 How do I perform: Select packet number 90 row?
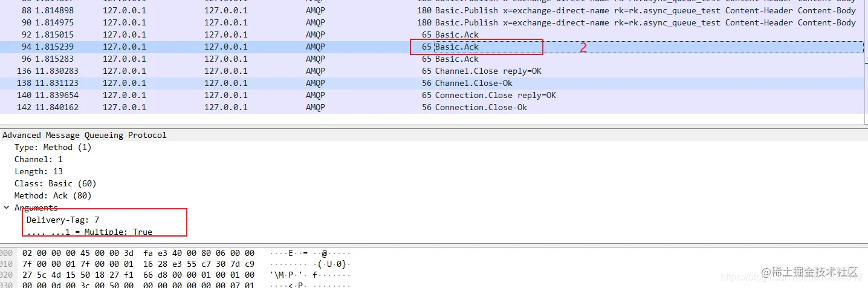(x=432, y=22)
